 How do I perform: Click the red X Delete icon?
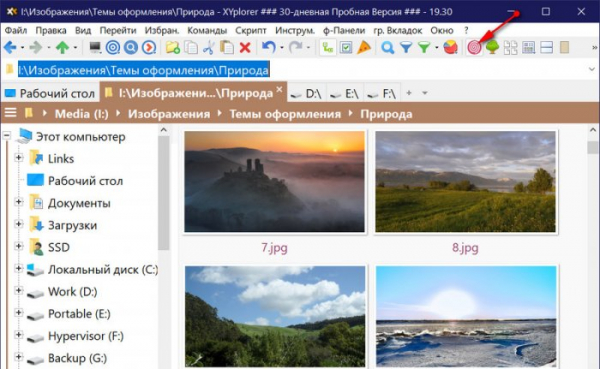[245, 47]
